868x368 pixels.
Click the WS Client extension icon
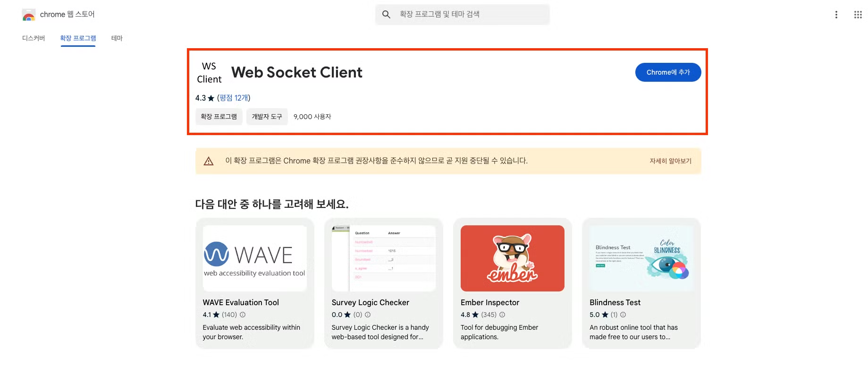coord(209,72)
